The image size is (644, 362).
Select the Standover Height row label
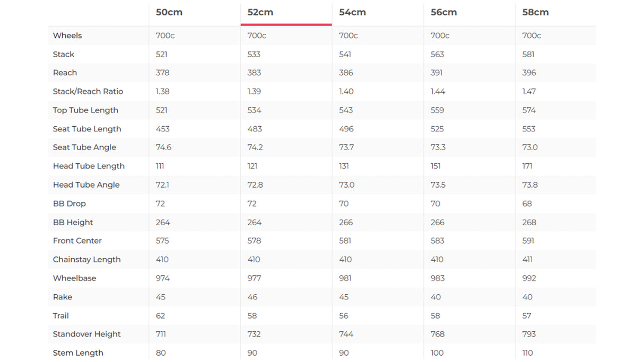click(x=87, y=334)
